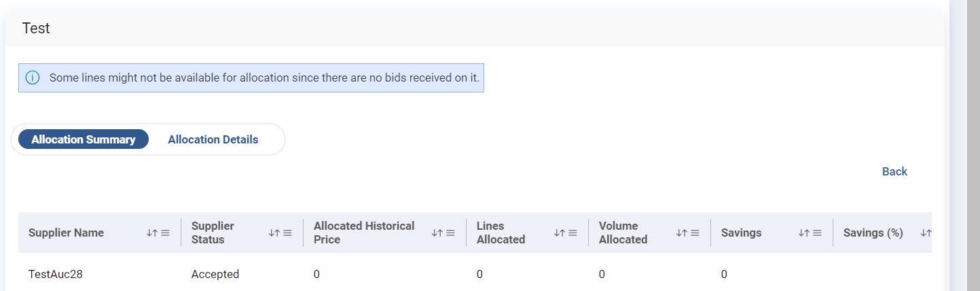
Task: Click the no-bids notice message text
Action: click(x=264, y=78)
